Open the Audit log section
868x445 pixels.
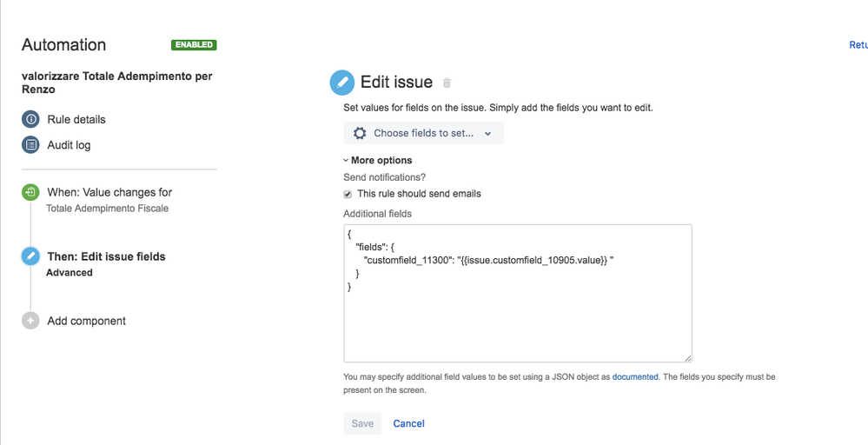pyautogui.click(x=69, y=145)
